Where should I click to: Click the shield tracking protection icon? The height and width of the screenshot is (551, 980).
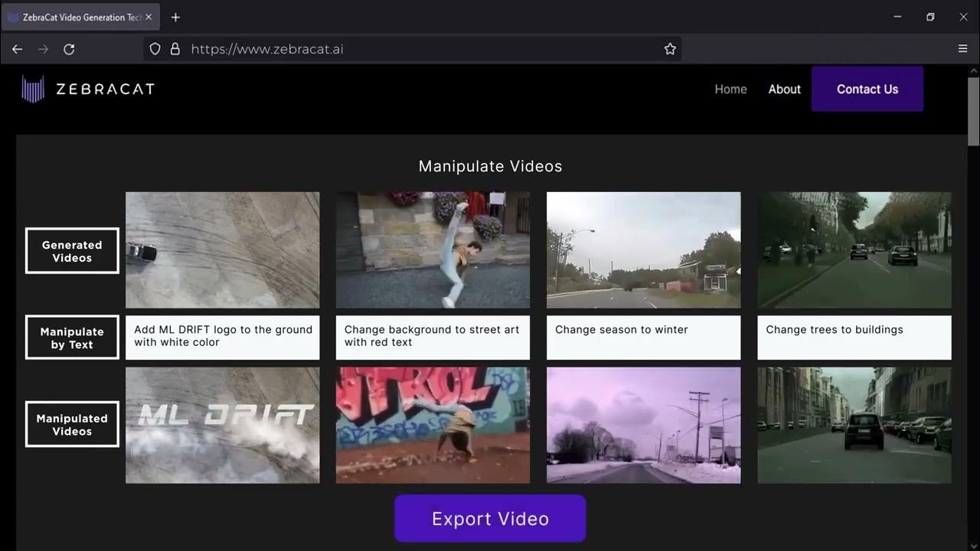pos(155,49)
